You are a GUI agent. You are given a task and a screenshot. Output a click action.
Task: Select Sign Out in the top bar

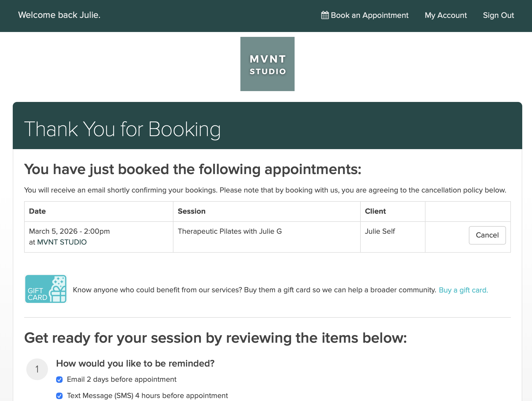(x=498, y=15)
